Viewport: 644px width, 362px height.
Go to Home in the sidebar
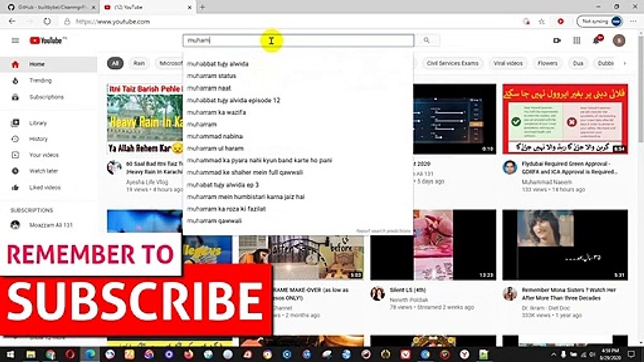point(48,64)
